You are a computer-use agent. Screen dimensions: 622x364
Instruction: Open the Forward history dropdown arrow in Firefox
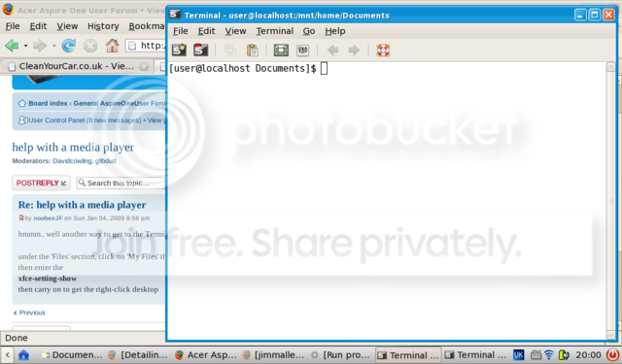(x=54, y=46)
